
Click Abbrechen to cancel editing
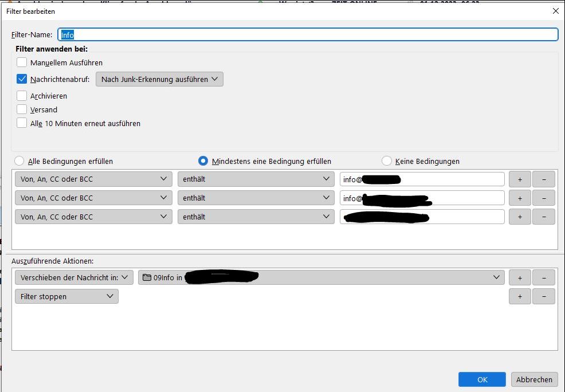pos(535,379)
